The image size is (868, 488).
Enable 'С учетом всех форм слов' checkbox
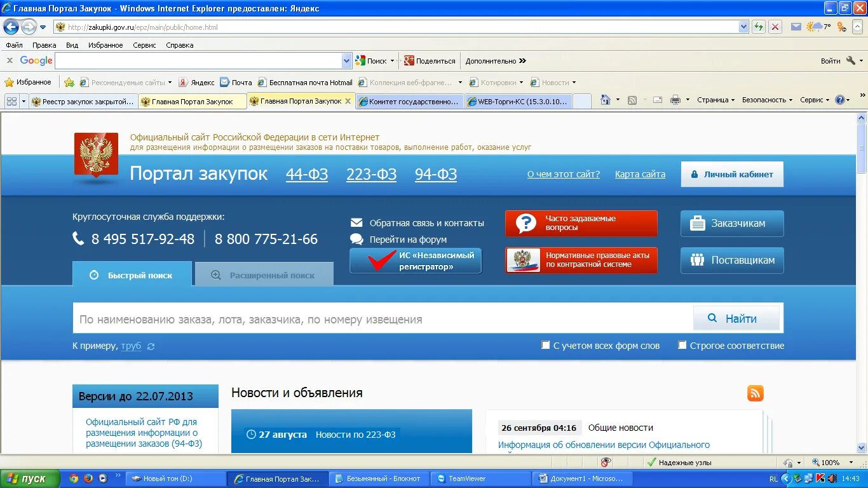[x=545, y=345]
